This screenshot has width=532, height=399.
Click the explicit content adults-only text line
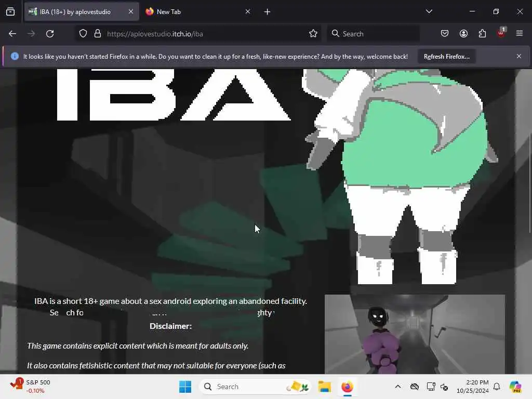pos(138,345)
